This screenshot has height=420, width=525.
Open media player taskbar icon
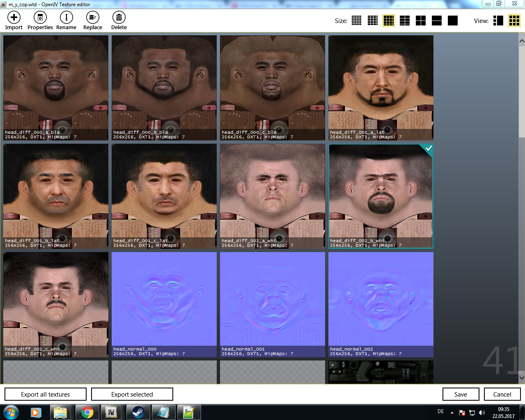pos(36,412)
